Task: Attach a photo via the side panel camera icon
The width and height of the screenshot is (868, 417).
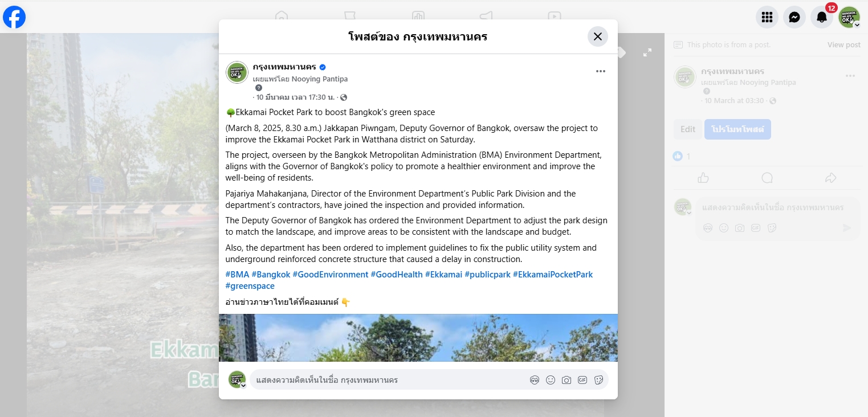Action: pyautogui.click(x=739, y=228)
